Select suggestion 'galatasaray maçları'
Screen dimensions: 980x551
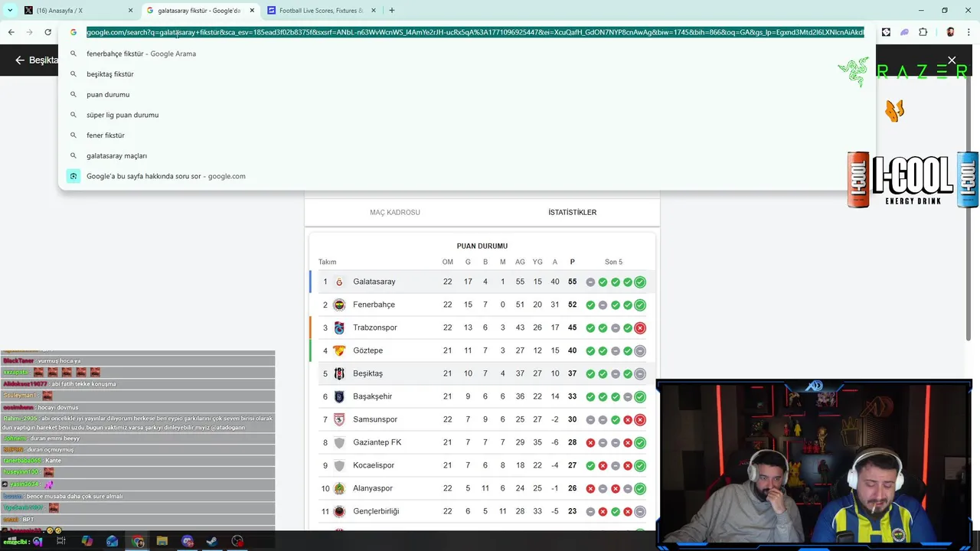pyautogui.click(x=467, y=155)
